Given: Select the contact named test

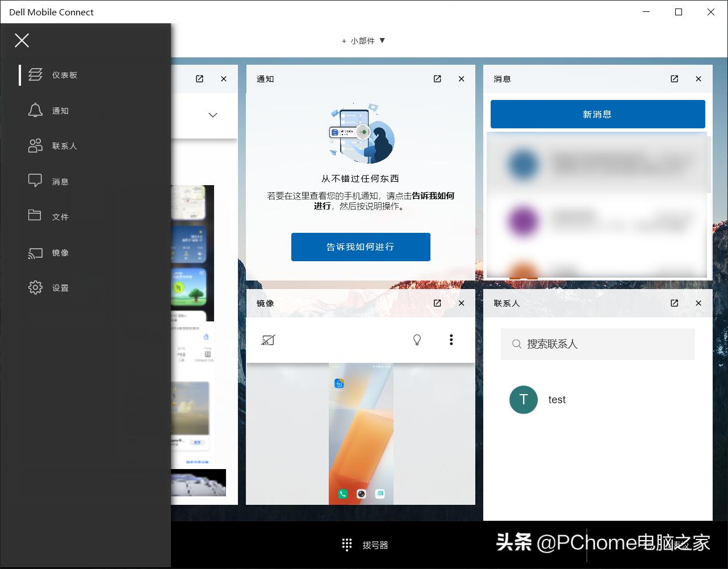Looking at the screenshot, I should coord(557,400).
